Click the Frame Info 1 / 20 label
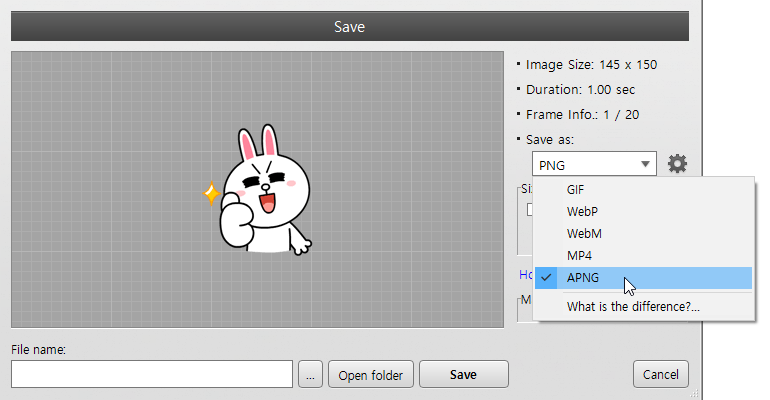Screen dimensions: 770x400 (582, 115)
